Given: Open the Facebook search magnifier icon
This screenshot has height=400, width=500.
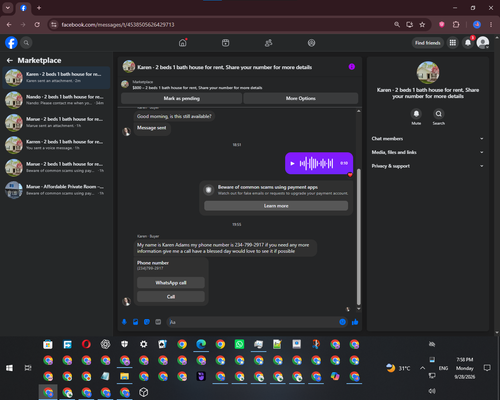Looking at the screenshot, I should (26, 43).
